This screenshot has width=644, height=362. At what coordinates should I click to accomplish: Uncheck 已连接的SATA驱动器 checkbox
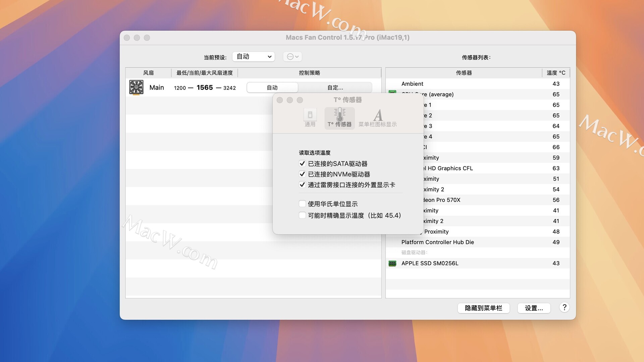tap(302, 164)
